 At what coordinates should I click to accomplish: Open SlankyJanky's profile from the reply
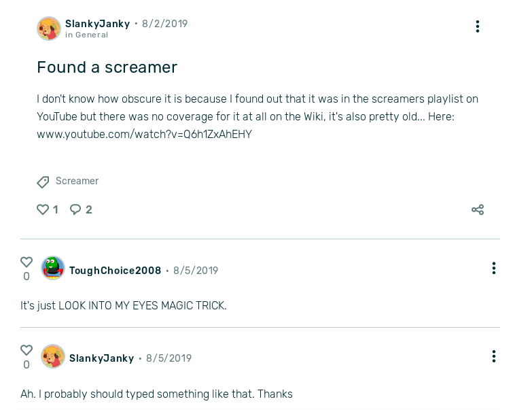101,358
